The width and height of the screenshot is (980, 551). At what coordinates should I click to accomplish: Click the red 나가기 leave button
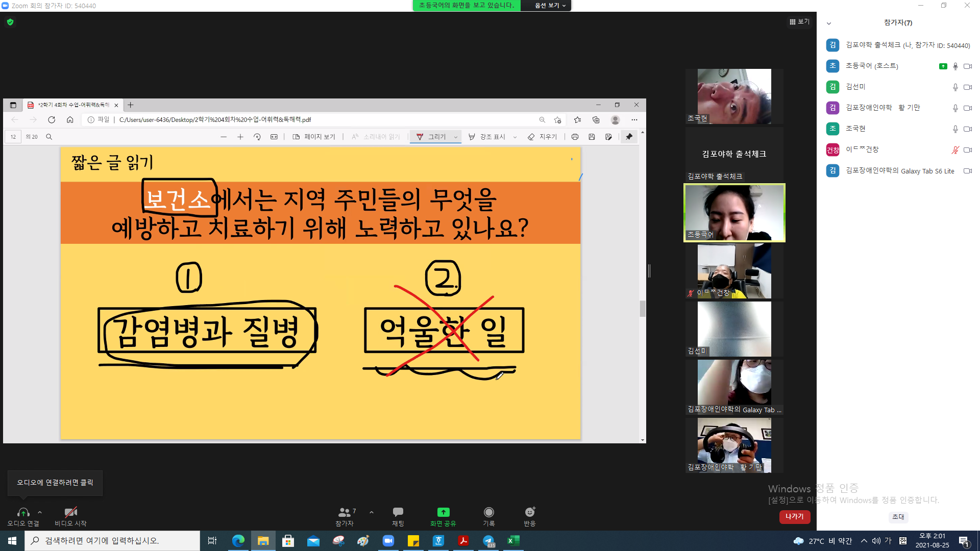tap(795, 516)
